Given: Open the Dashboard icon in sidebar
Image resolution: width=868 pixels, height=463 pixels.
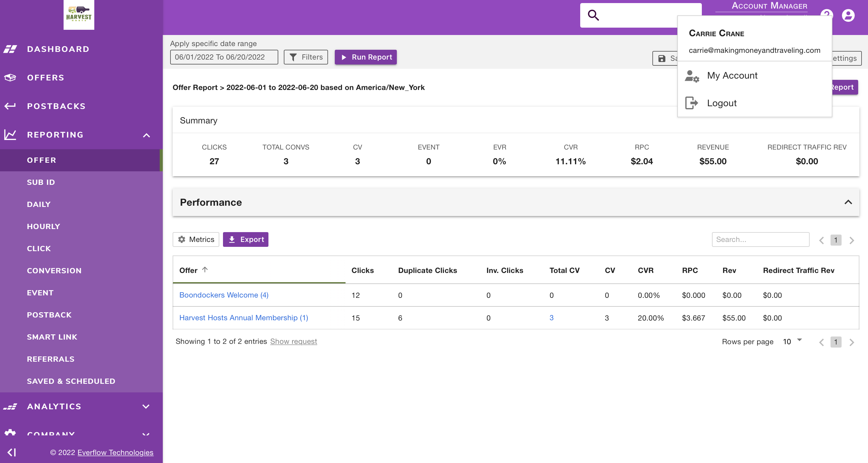Looking at the screenshot, I should pos(10,49).
